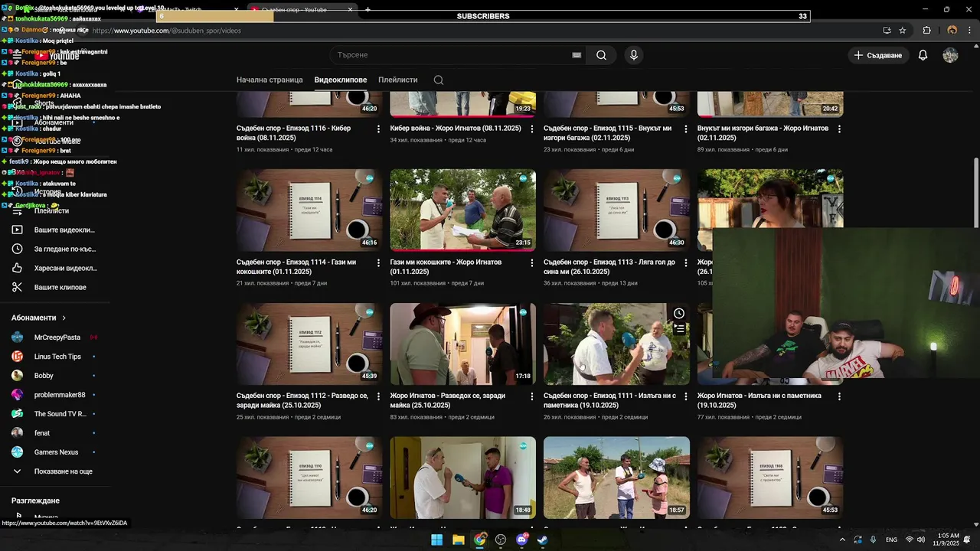Viewport: 980px width, 551px height.
Task: Open the 1:05 AM clock and calendar
Action: 948,540
